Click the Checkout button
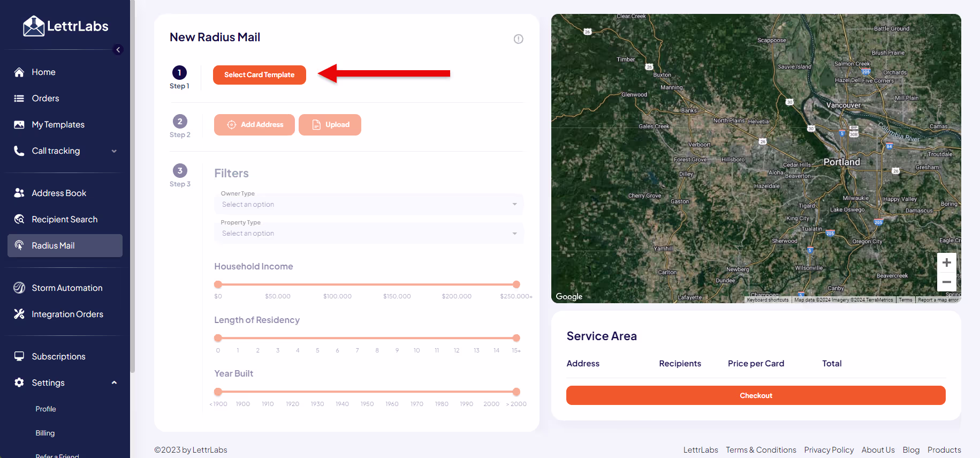Screen dimensions: 980x458 point(756,395)
